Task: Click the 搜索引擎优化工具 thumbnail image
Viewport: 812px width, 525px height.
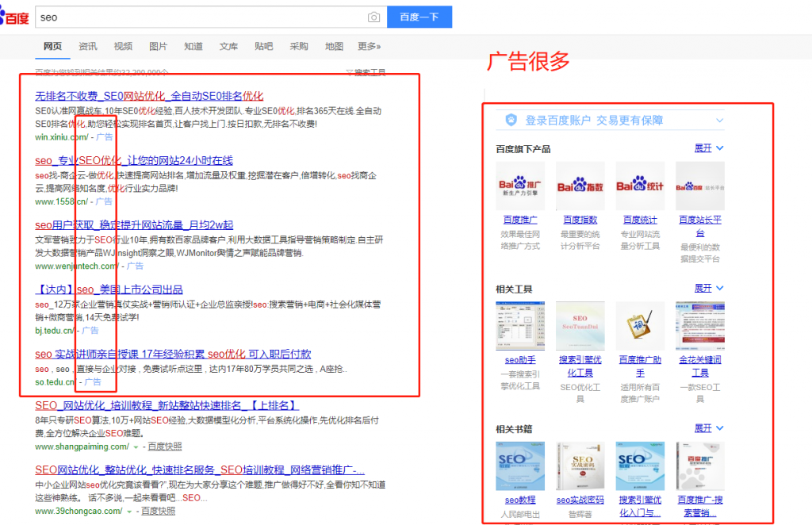Action: point(580,326)
